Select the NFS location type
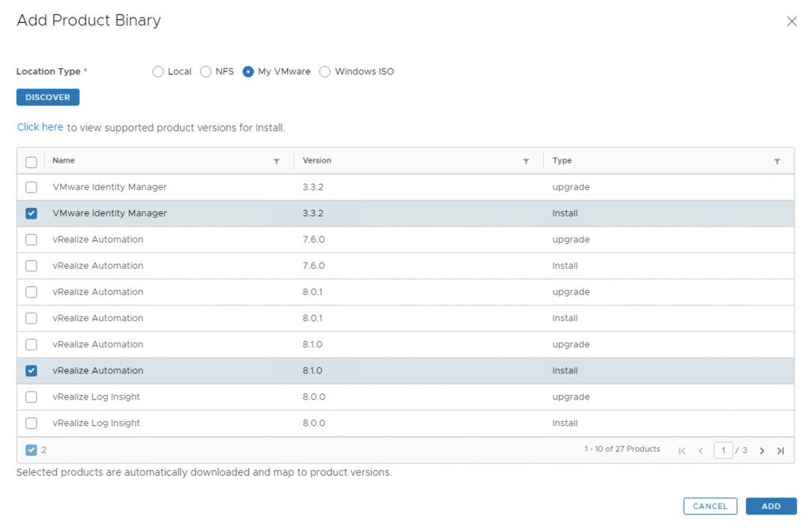Image resolution: width=812 pixels, height=529 pixels. pyautogui.click(x=206, y=71)
